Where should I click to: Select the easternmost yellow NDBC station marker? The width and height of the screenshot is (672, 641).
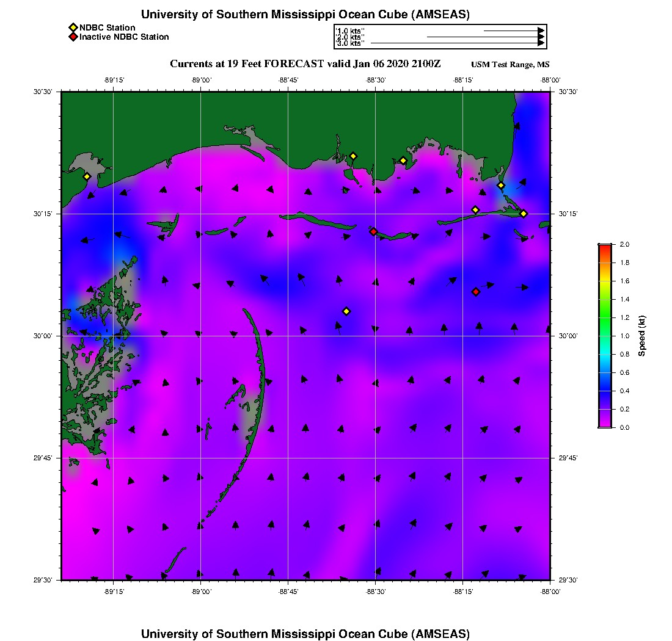pos(524,213)
